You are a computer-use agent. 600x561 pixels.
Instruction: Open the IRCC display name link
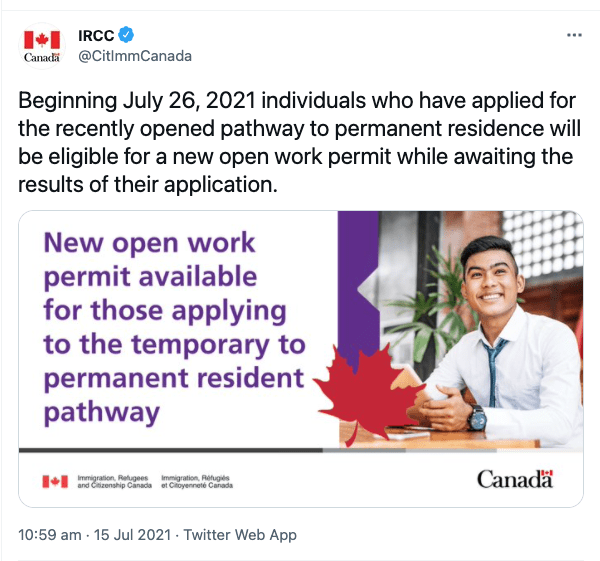coord(96,35)
